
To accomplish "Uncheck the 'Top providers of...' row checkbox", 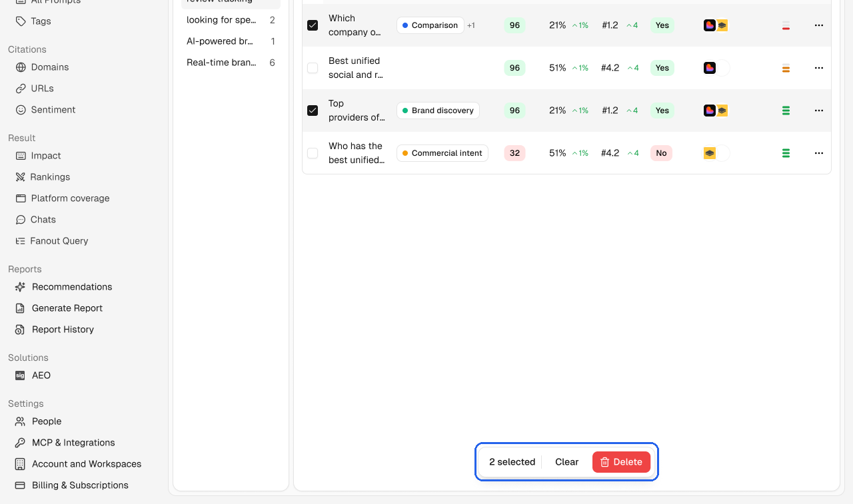I will tap(313, 111).
